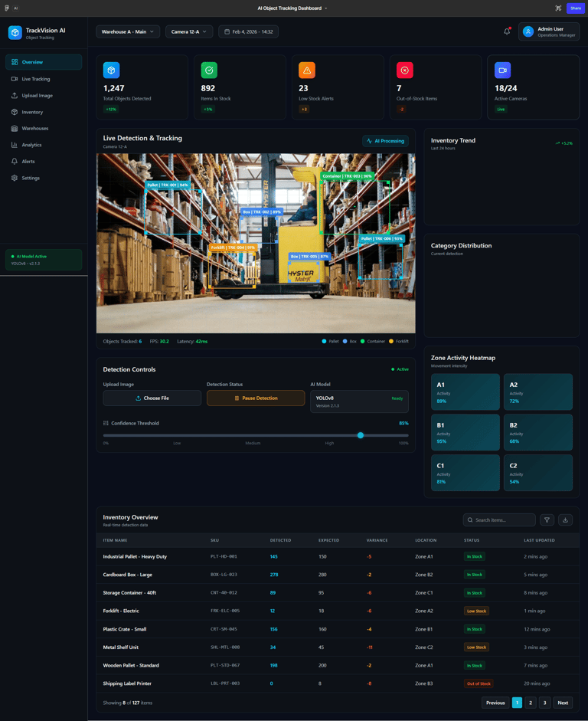Click the filter icon in Inventory Overview
The height and width of the screenshot is (721, 588).
[x=547, y=520]
